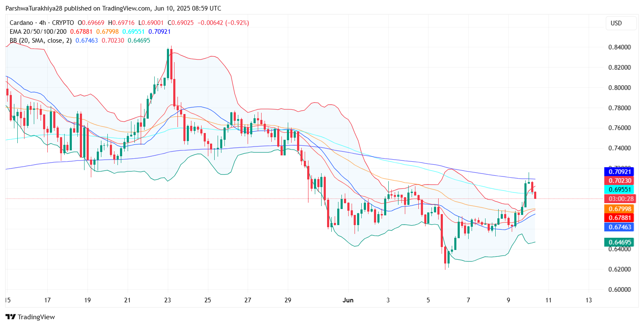The height and width of the screenshot is (326, 644).
Task: Click the red 0.70230 price axis label
Action: click(620, 180)
